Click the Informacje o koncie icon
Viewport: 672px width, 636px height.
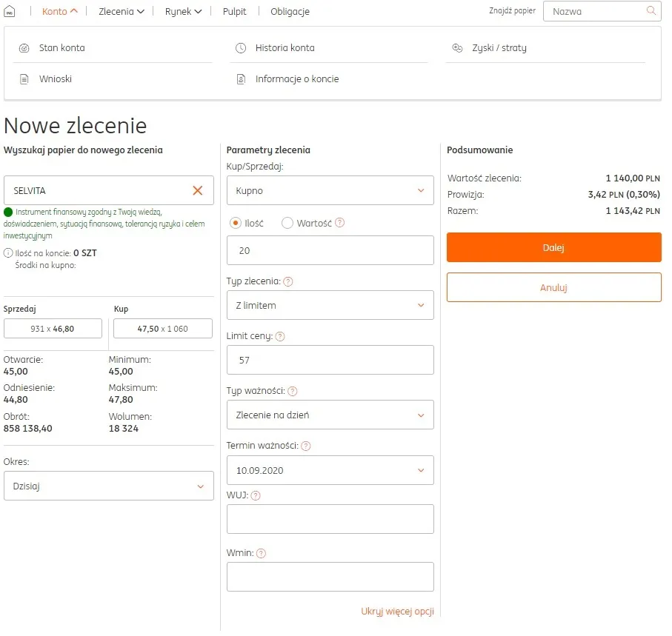coord(241,79)
